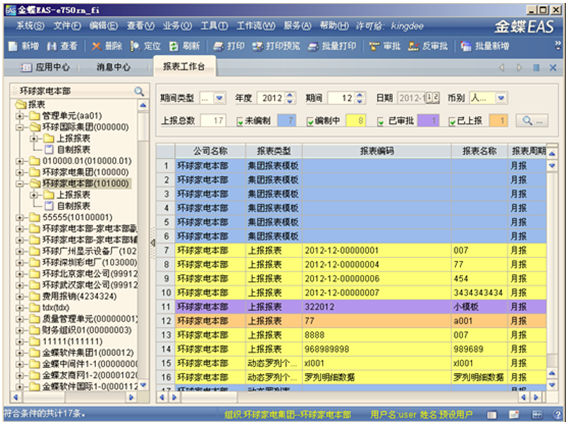
Task: Click the window icon in the status bar
Action: click(x=492, y=414)
